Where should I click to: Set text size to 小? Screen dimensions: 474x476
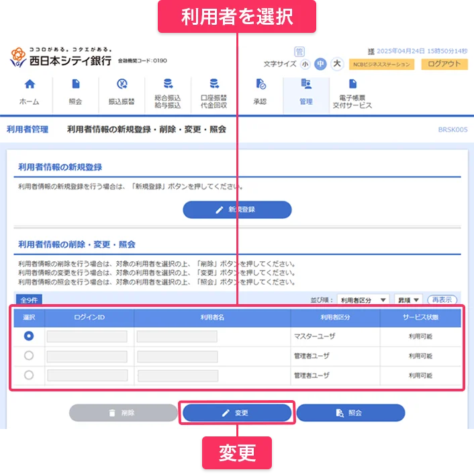[305, 64]
